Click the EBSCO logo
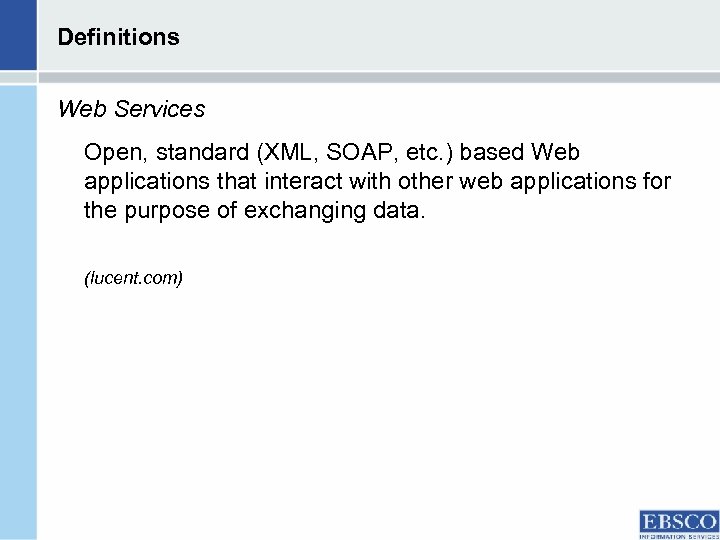Image resolution: width=720 pixels, height=540 pixels. pyautogui.click(x=678, y=521)
